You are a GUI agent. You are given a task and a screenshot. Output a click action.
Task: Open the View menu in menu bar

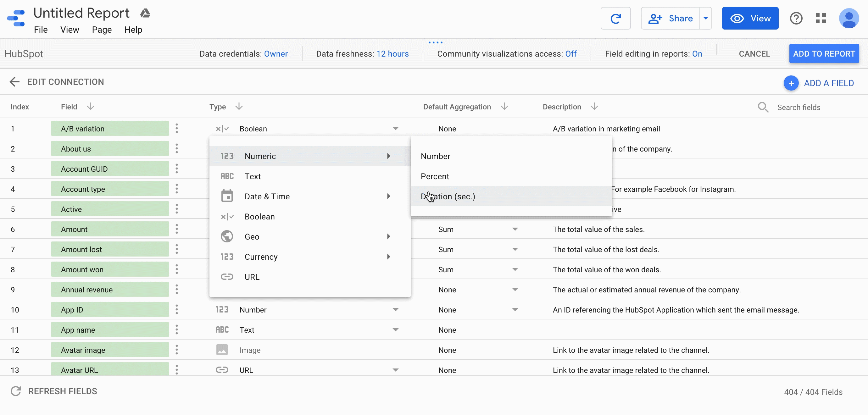(x=70, y=30)
